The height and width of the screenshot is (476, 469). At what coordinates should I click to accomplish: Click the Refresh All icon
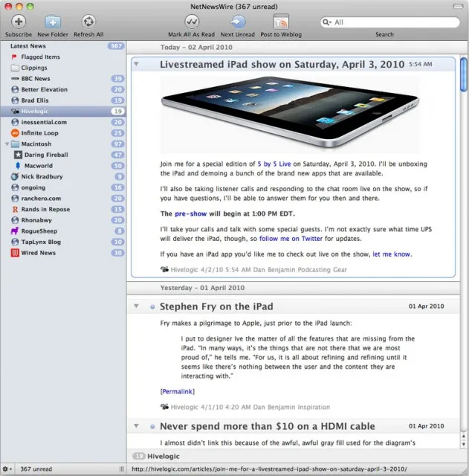[x=88, y=22]
